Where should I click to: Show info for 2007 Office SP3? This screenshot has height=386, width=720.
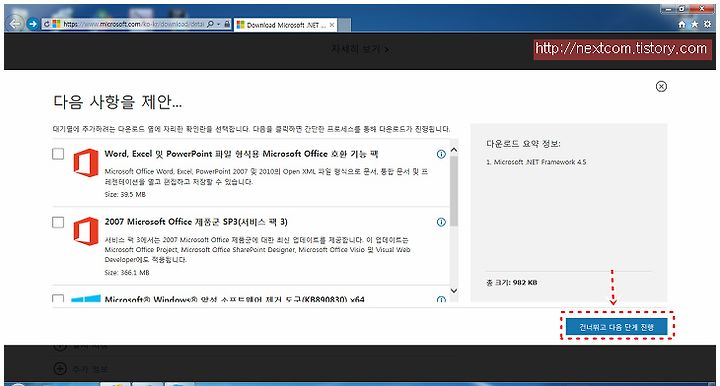[x=441, y=222]
